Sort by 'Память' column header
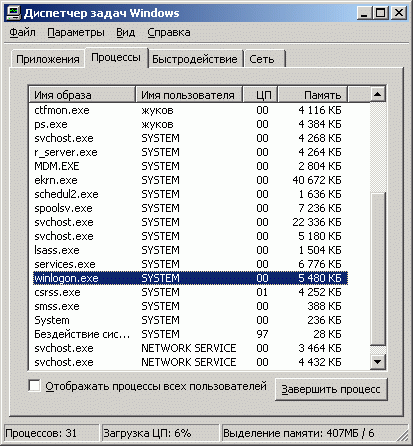 312,95
